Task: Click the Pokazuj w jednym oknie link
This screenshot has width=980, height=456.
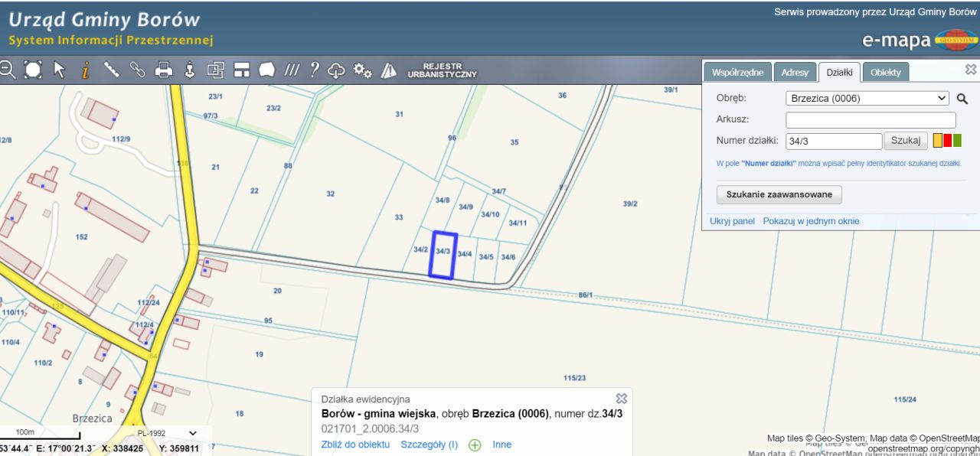Action: [812, 221]
